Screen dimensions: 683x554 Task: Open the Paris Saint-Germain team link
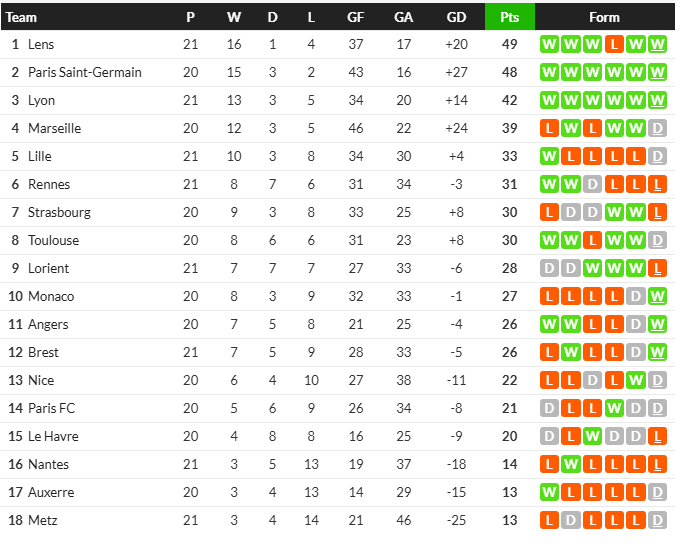tap(85, 72)
